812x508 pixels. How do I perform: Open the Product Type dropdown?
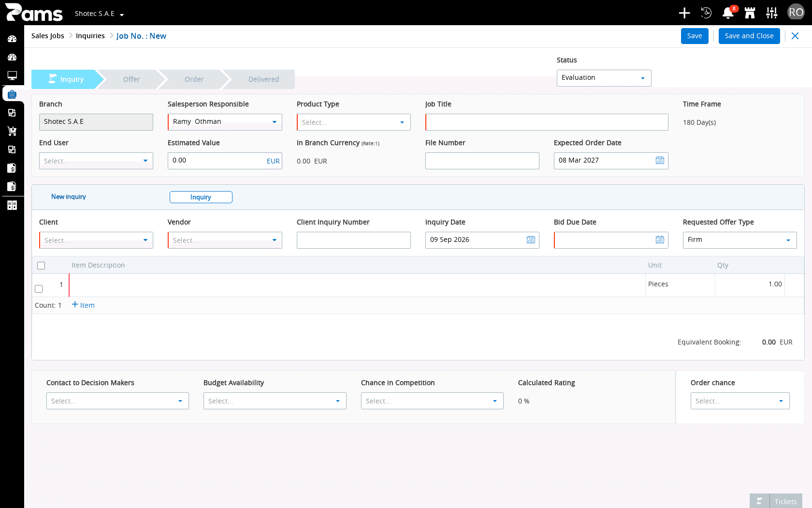coord(353,122)
